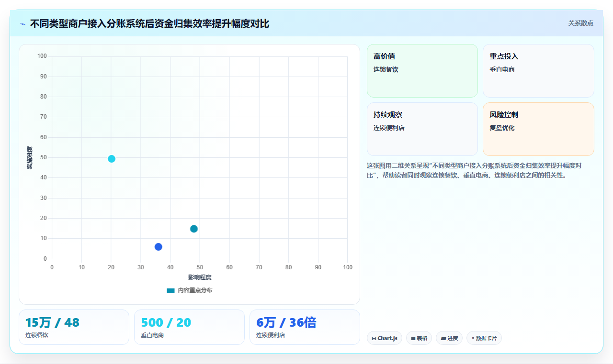Click the x-axis tick label 50
The height and width of the screenshot is (364, 613).
(200, 267)
